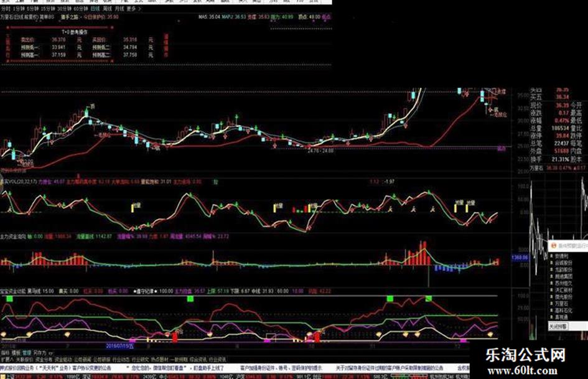Select the 周线 weekly chart tab

click(x=108, y=8)
